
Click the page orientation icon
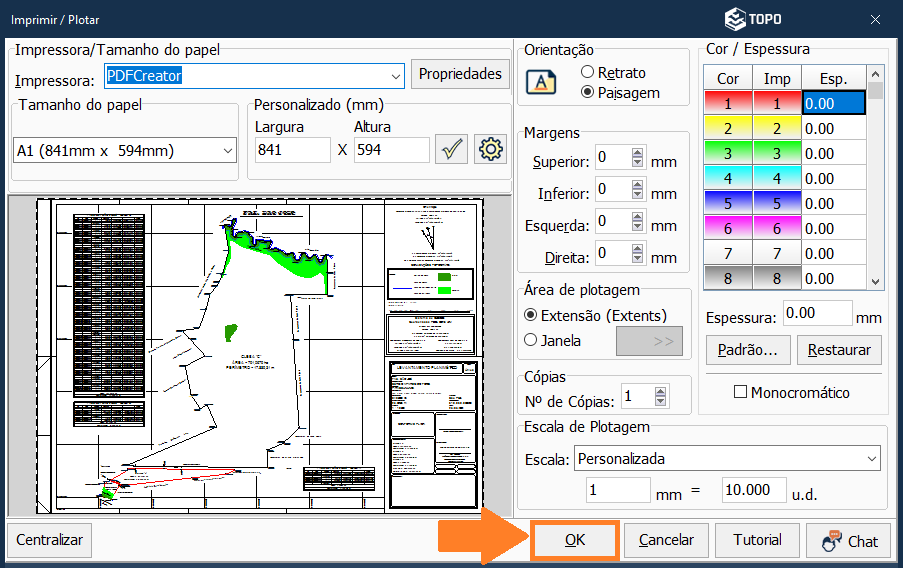pos(541,82)
